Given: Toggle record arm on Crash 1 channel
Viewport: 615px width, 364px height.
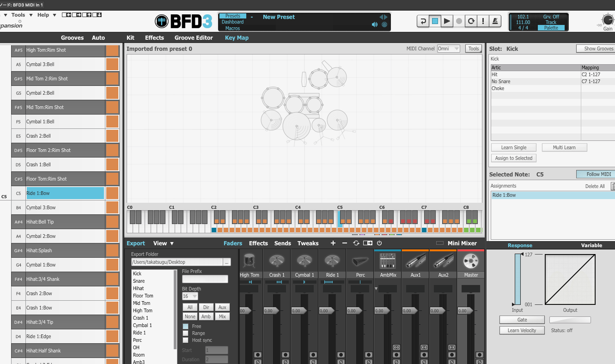Looking at the screenshot, I should pyautogui.click(x=285, y=355).
